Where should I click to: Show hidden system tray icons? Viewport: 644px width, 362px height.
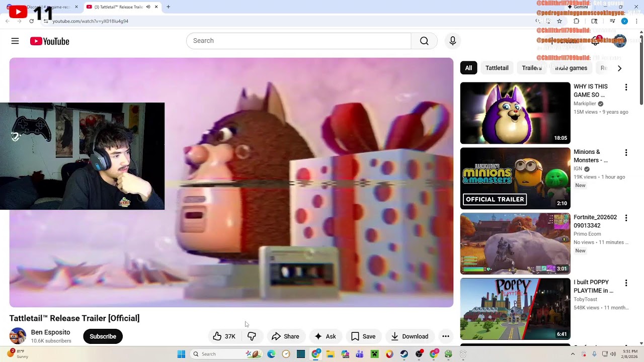point(573,354)
